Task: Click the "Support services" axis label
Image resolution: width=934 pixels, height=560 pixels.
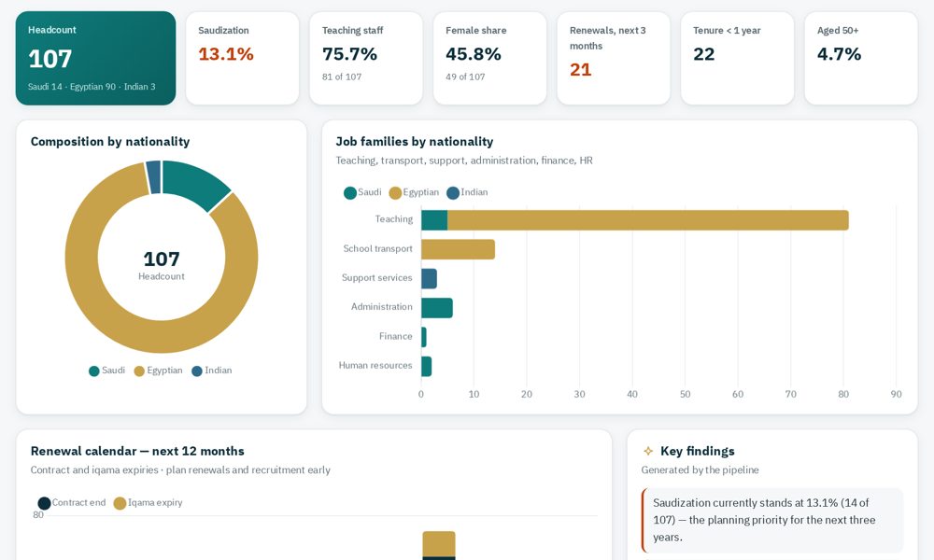Action: [377, 278]
